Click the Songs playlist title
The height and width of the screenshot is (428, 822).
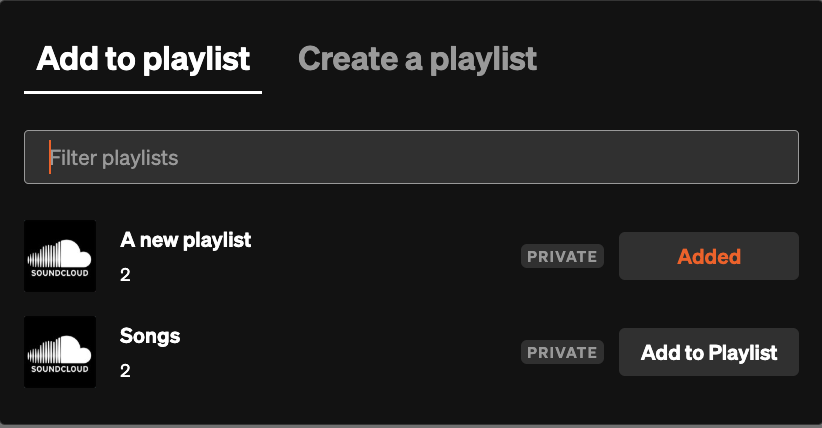150,336
